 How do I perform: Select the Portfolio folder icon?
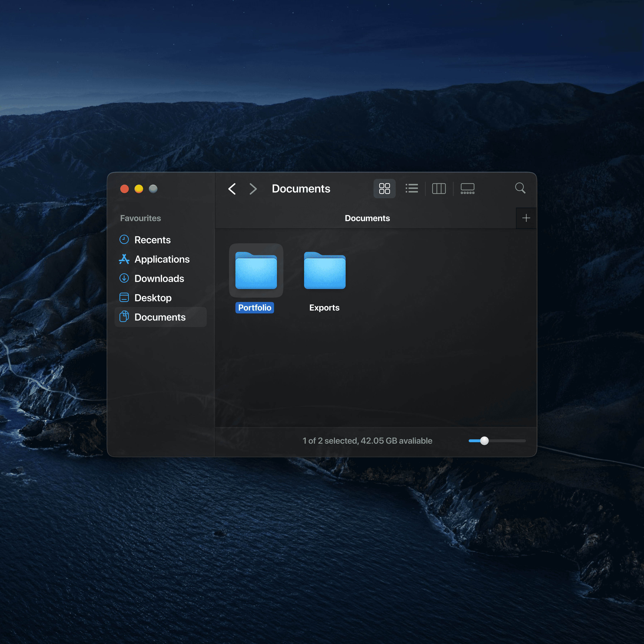[256, 271]
